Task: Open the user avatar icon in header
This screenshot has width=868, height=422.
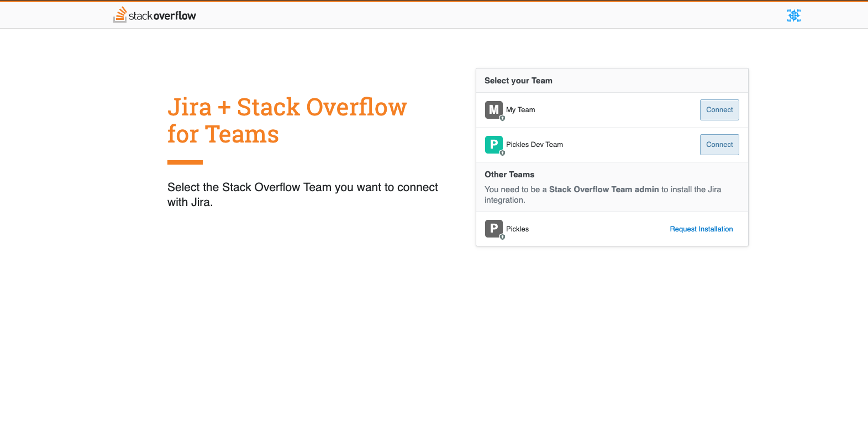Action: [x=794, y=15]
